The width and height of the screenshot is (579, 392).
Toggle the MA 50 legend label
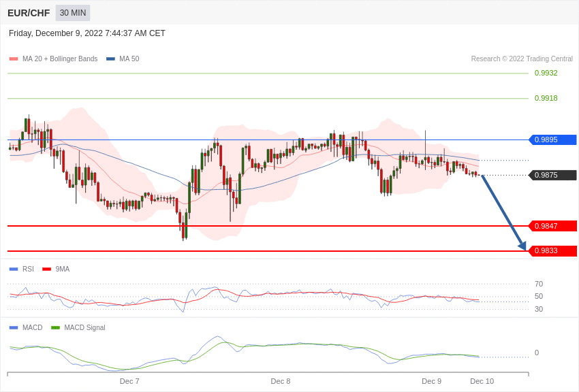click(129, 59)
